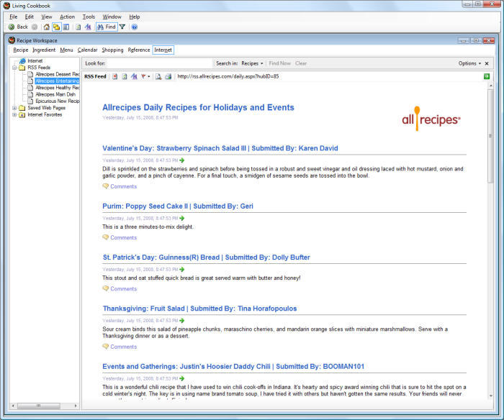This screenshot has height=420, width=504.
Task: Toggle the Find binoculars button
Action: click(107, 27)
